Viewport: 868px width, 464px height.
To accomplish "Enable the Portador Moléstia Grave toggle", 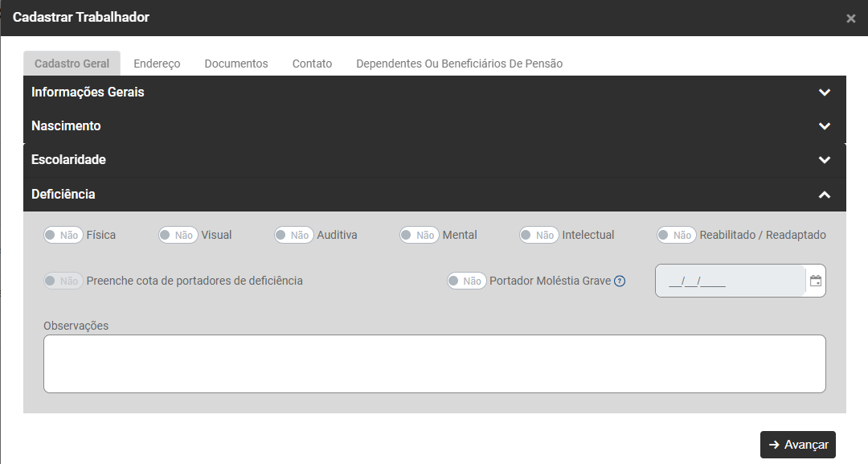I will tap(466, 281).
